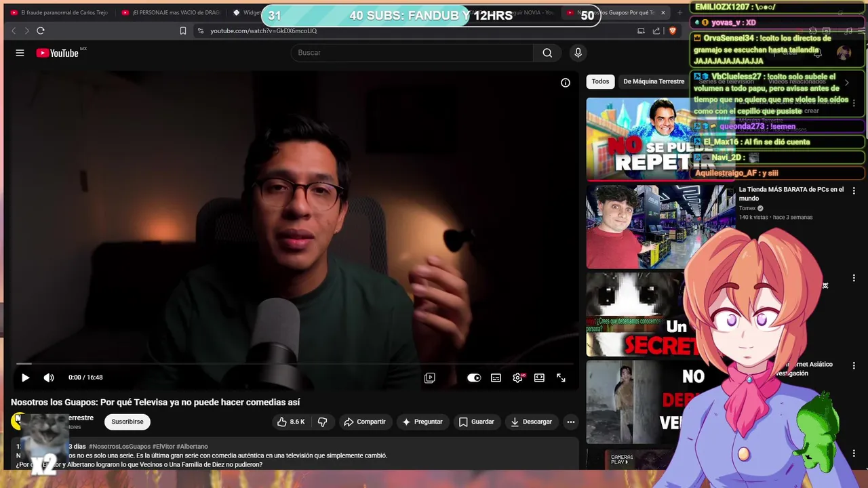
Task: Switch to the Widget tab
Action: coord(248,12)
